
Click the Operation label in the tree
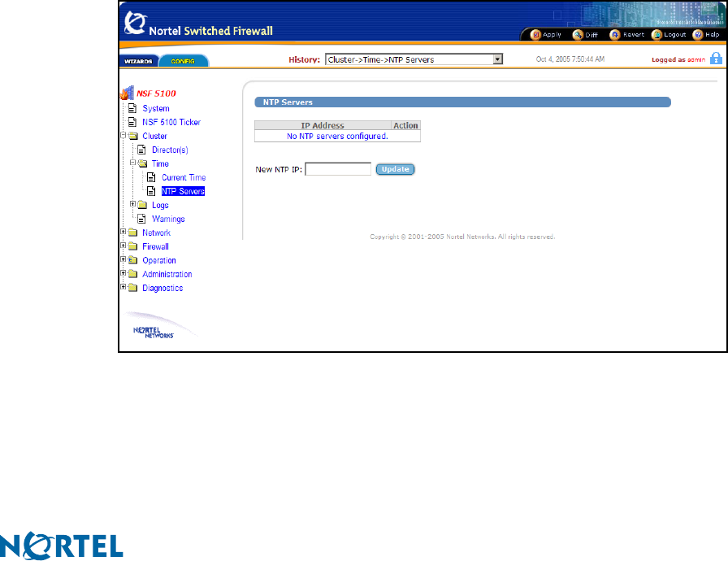pos(159,260)
